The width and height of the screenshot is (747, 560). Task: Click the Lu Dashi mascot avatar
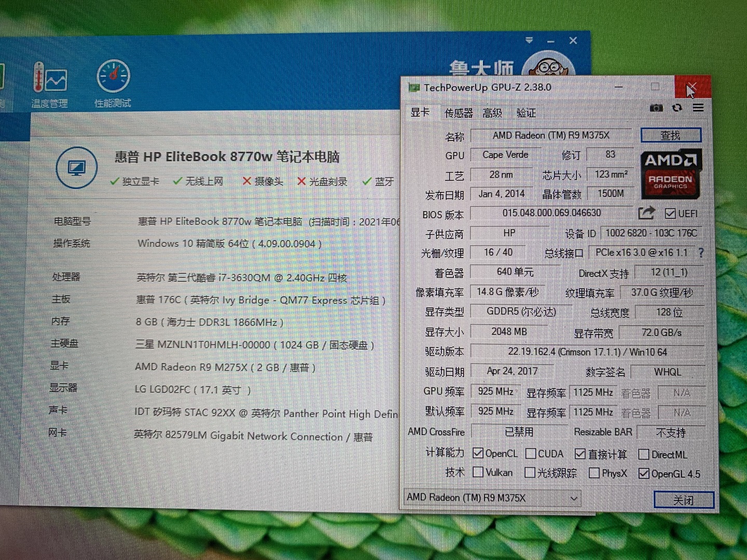549,65
